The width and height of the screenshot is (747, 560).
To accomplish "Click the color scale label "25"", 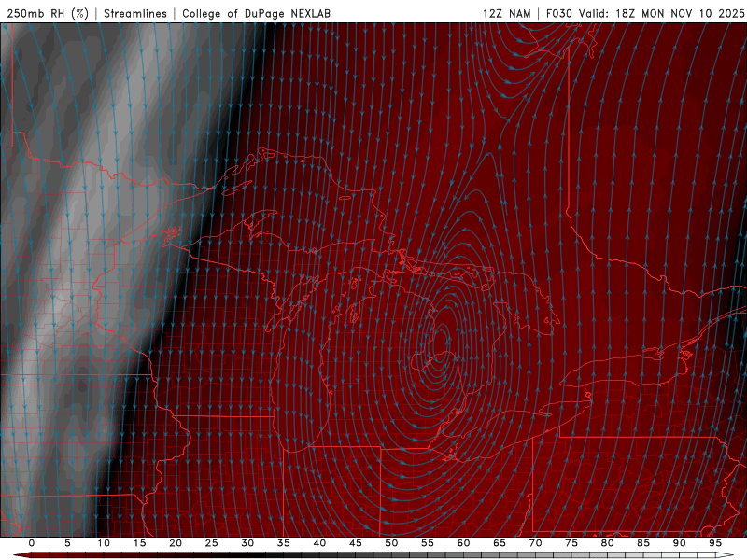I will 212,543.
